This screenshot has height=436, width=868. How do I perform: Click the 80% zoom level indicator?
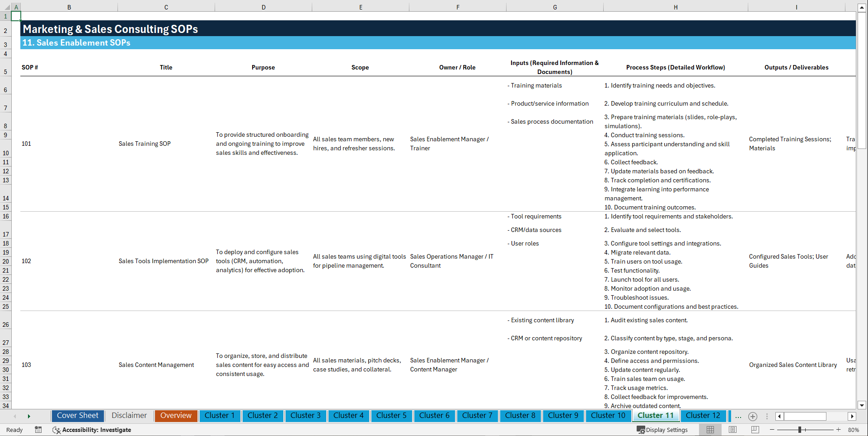tap(854, 430)
